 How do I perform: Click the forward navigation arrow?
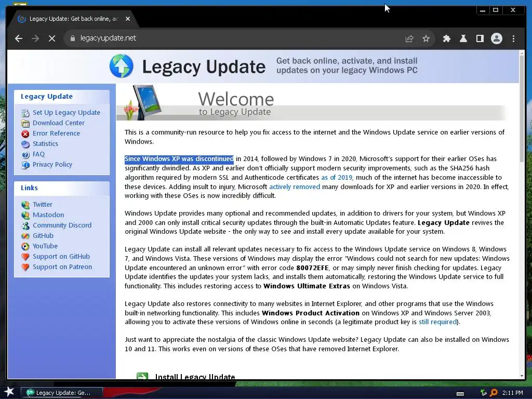[x=35, y=38]
